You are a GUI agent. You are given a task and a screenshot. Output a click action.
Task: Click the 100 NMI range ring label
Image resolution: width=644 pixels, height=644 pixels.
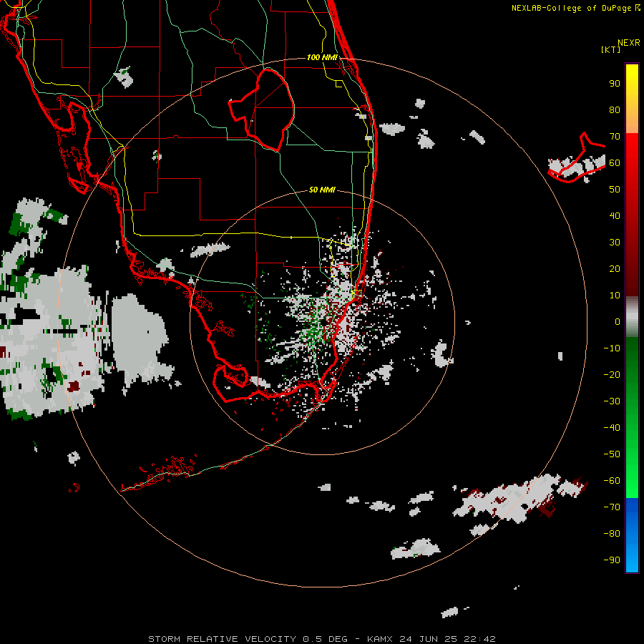323,57
